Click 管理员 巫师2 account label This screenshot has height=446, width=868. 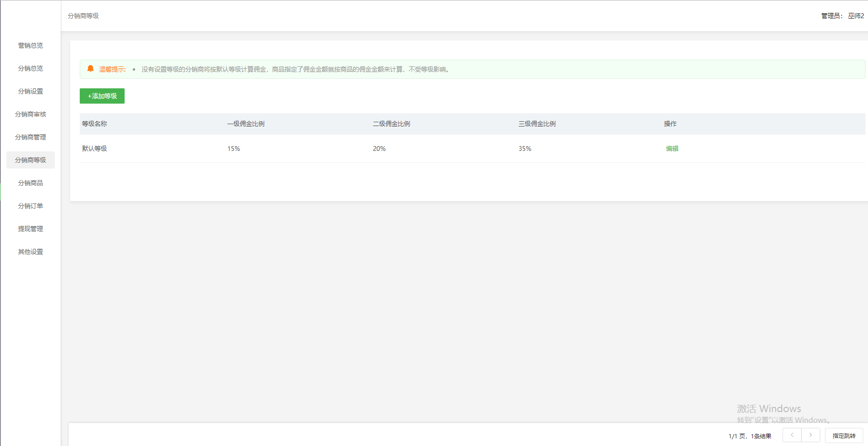[x=842, y=16]
